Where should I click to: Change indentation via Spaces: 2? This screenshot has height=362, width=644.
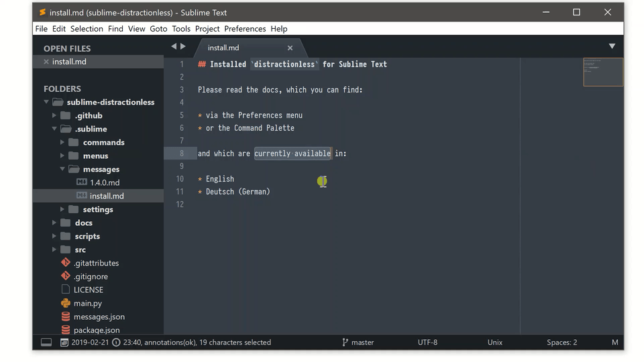pos(562,343)
